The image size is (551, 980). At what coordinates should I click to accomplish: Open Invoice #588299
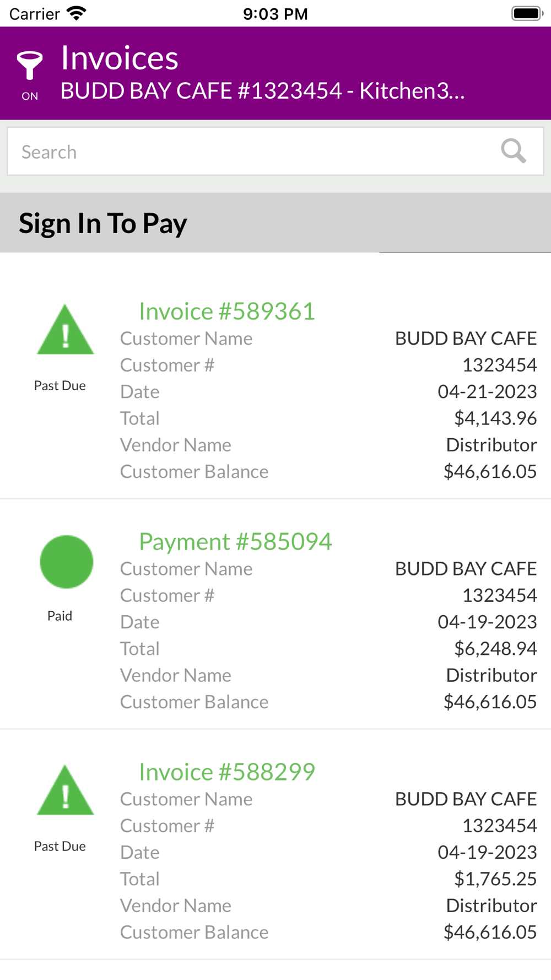click(x=226, y=772)
